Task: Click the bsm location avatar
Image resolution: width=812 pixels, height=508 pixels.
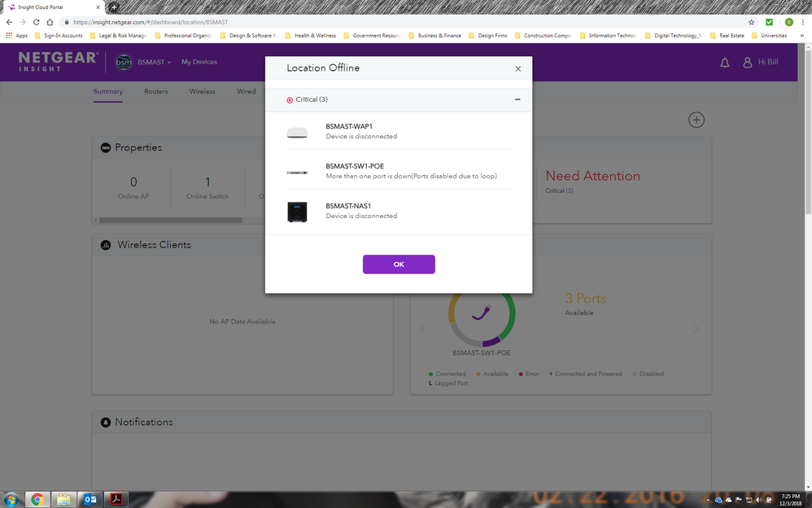Action: coord(124,62)
